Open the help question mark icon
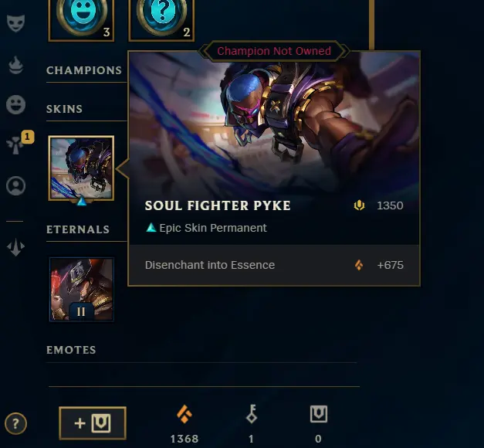 click(x=15, y=423)
